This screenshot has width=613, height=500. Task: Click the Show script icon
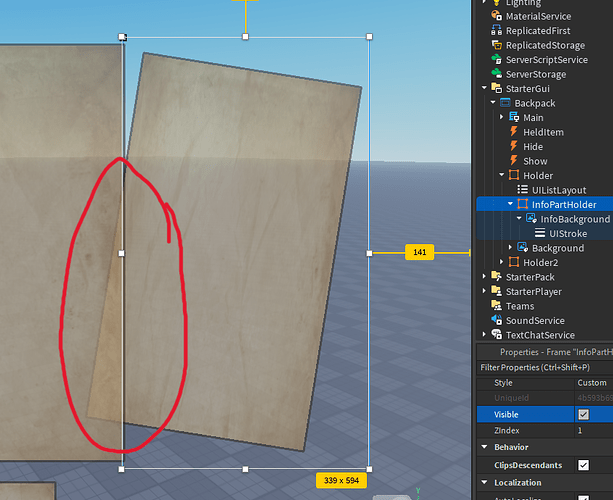click(x=514, y=161)
